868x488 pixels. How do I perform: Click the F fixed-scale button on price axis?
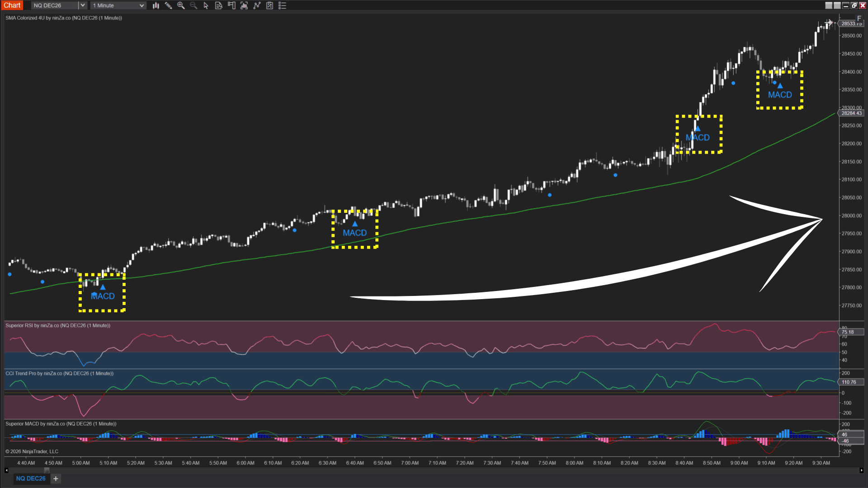click(859, 19)
